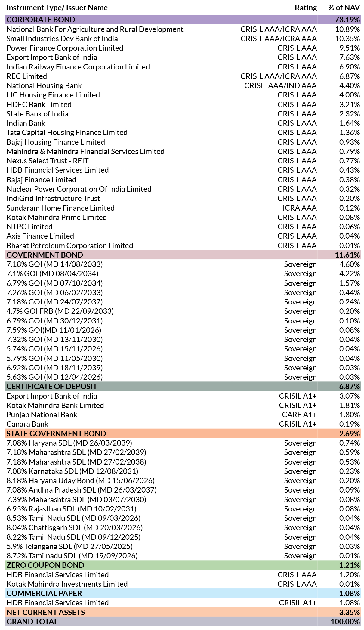This screenshot has width=364, height=630.
Task: Click the Rating column heading
Action: [306, 8]
